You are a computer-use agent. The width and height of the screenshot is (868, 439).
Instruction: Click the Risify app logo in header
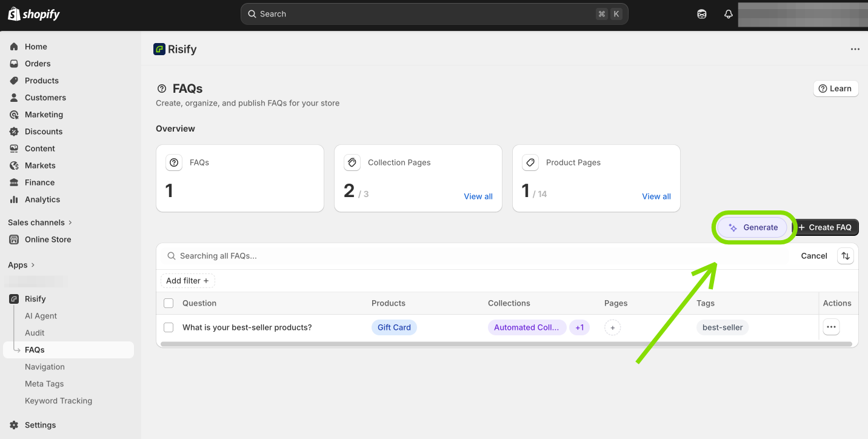[x=159, y=49]
